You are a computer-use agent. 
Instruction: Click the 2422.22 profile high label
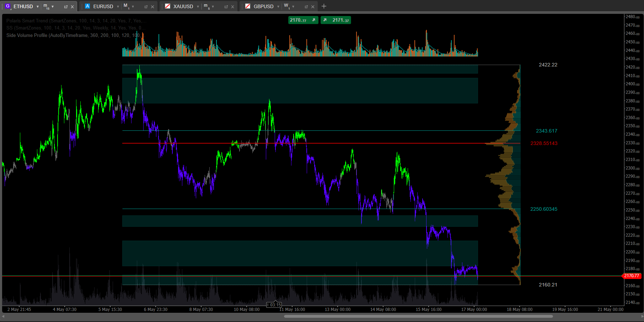pyautogui.click(x=548, y=65)
